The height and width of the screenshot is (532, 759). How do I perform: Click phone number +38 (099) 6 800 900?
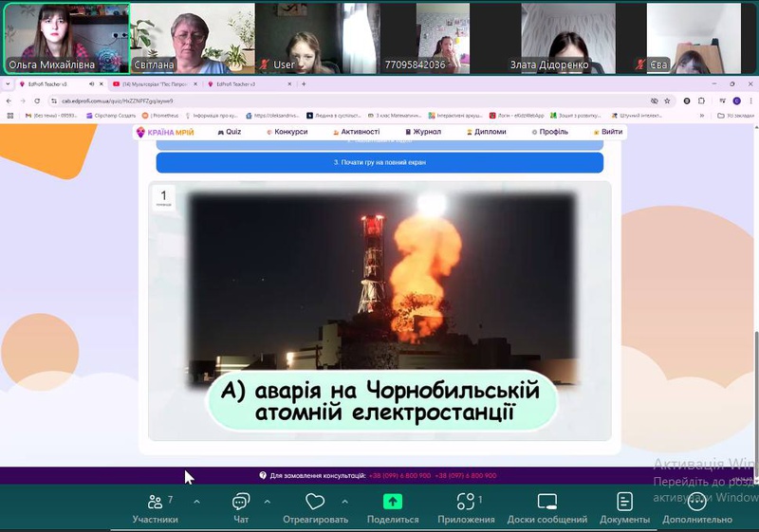pyautogui.click(x=399, y=475)
